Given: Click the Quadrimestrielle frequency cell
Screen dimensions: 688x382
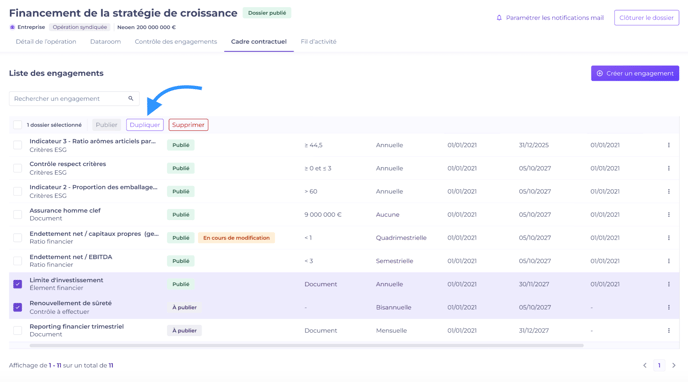Looking at the screenshot, I should click(401, 238).
